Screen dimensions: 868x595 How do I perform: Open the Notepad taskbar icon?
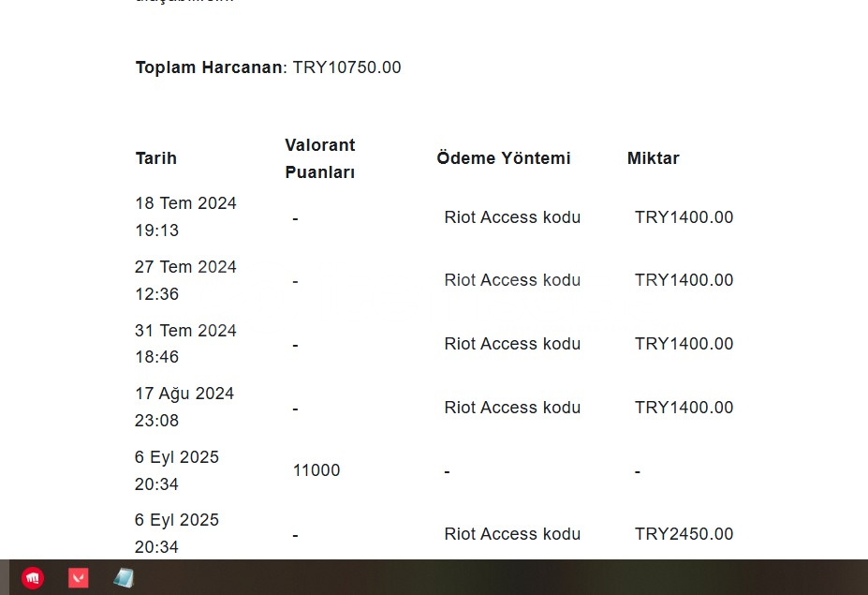(x=124, y=578)
